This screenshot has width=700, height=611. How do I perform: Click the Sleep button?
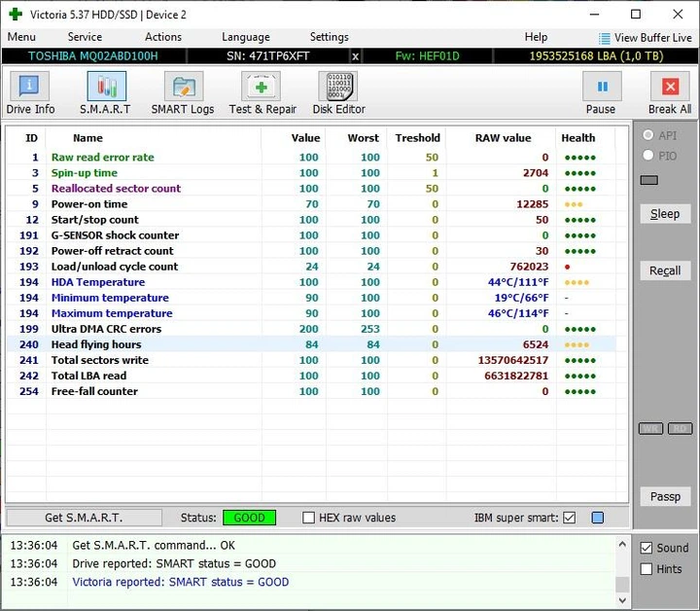(665, 214)
